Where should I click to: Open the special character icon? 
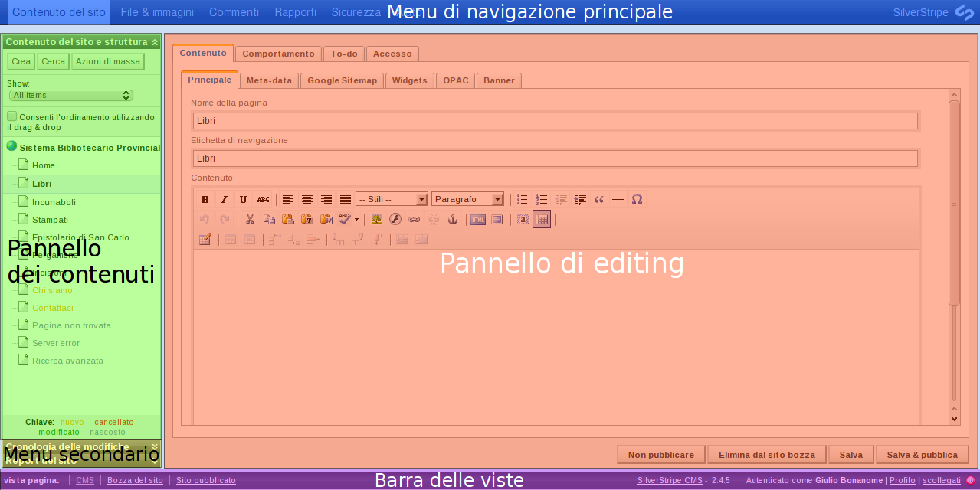tap(637, 199)
